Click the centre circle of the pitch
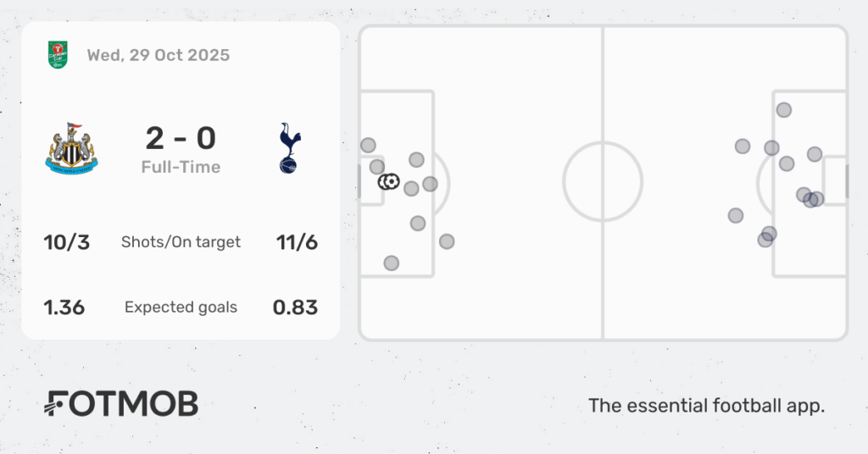The height and width of the screenshot is (454, 868). 603,182
